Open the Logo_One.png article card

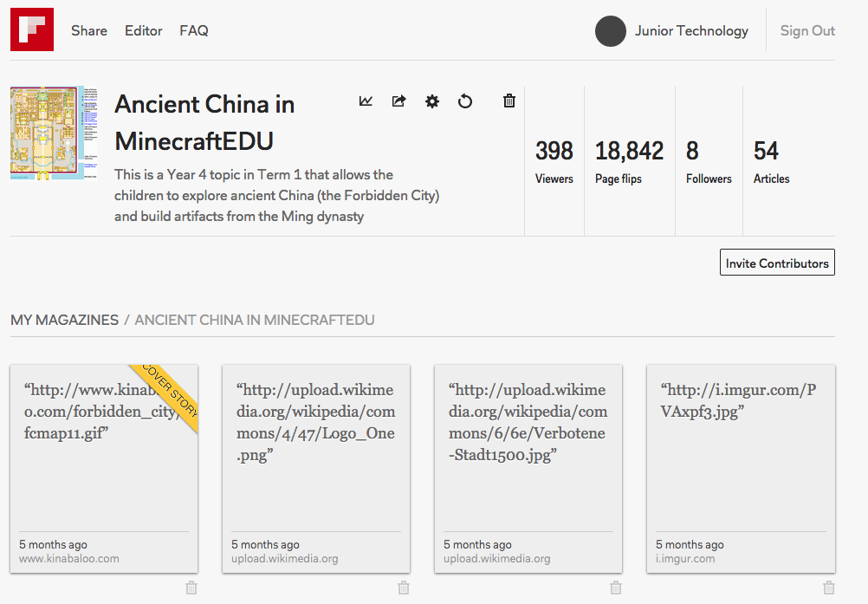coord(316,468)
